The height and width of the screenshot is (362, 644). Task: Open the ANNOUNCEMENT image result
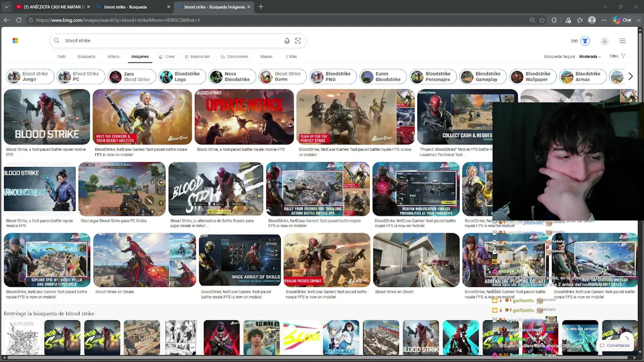tap(40, 189)
